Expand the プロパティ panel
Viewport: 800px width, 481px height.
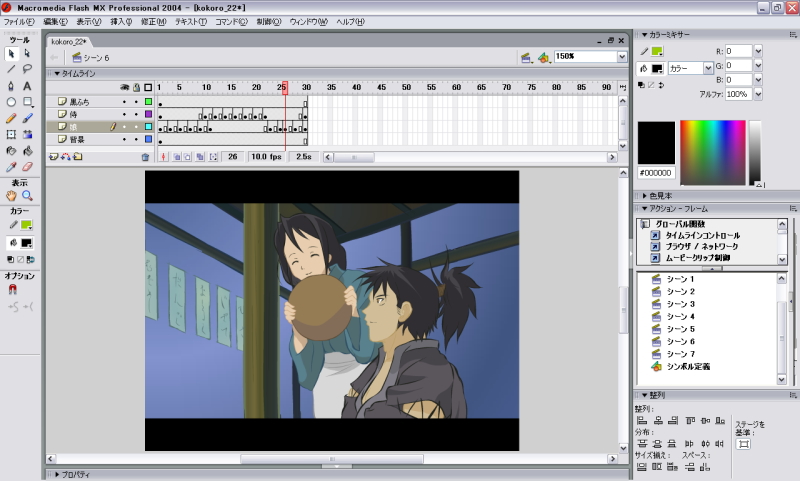point(57,475)
